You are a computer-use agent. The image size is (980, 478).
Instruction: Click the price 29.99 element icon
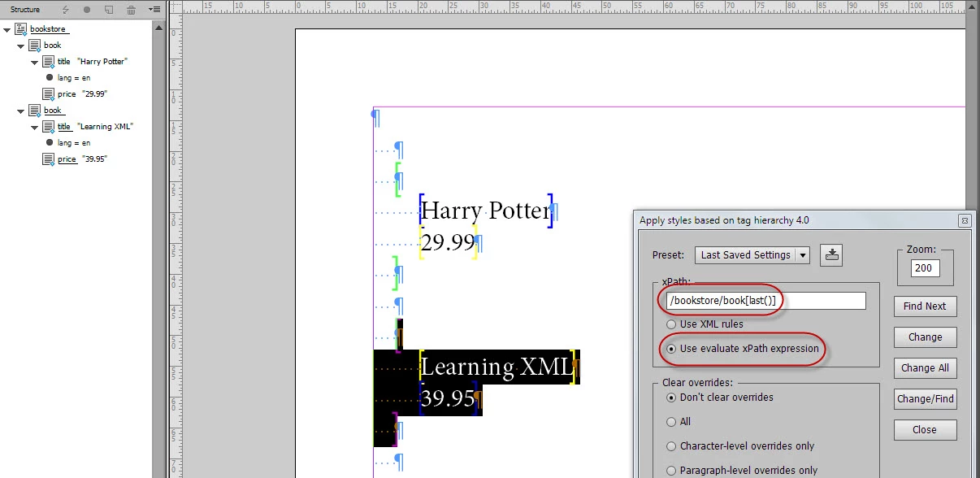coord(49,94)
